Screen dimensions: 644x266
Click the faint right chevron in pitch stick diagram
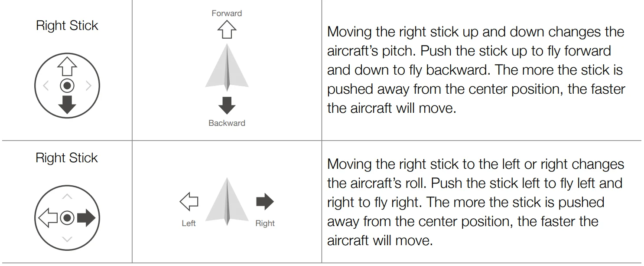click(88, 86)
